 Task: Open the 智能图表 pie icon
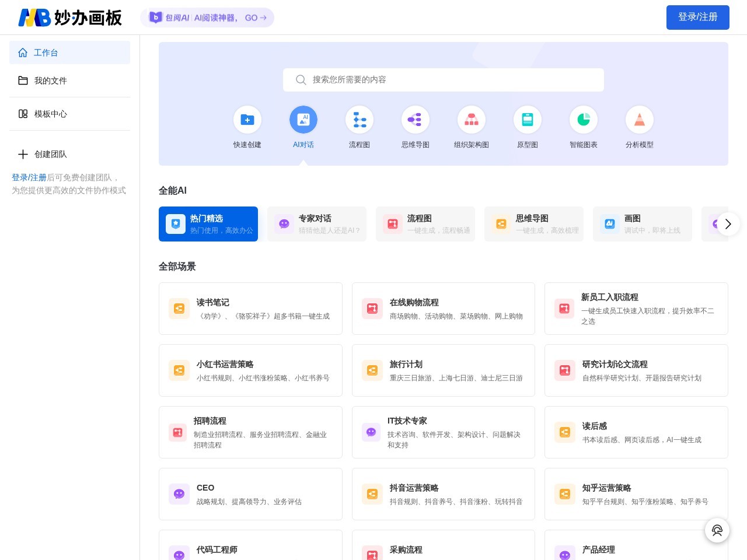click(584, 120)
